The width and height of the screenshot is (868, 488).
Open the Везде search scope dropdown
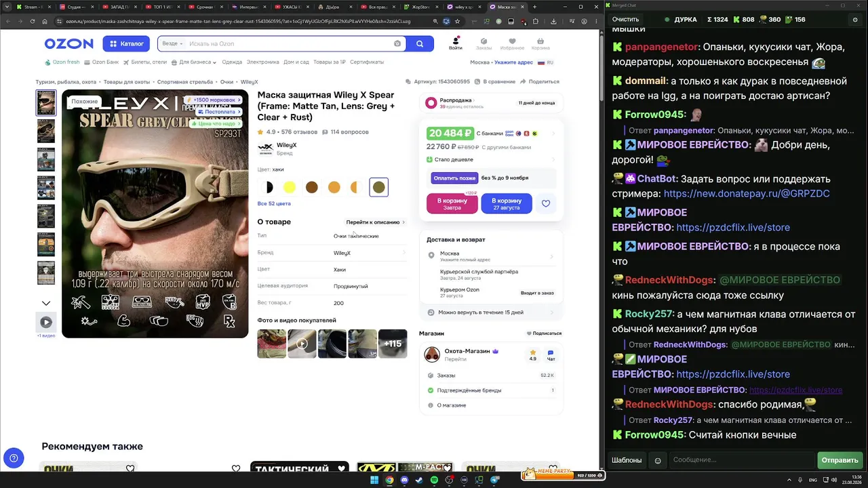(x=172, y=43)
